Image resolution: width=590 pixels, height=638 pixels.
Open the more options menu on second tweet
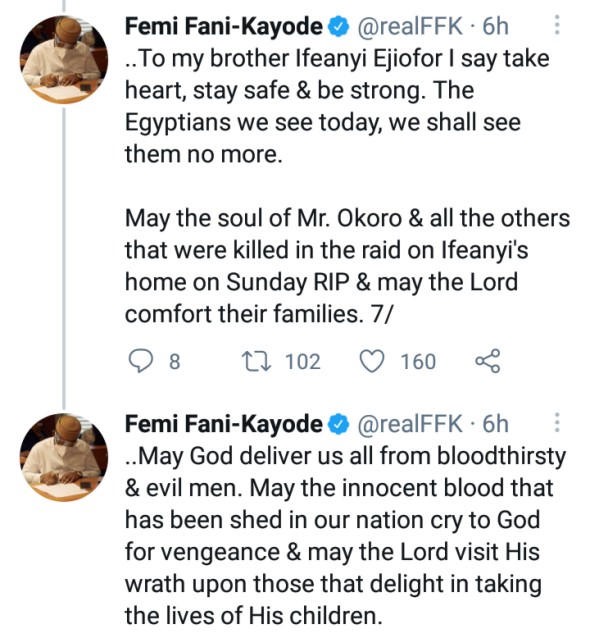point(557,422)
